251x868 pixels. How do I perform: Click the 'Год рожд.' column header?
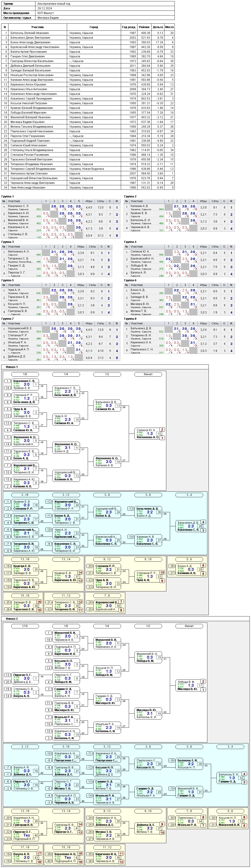(129, 27)
